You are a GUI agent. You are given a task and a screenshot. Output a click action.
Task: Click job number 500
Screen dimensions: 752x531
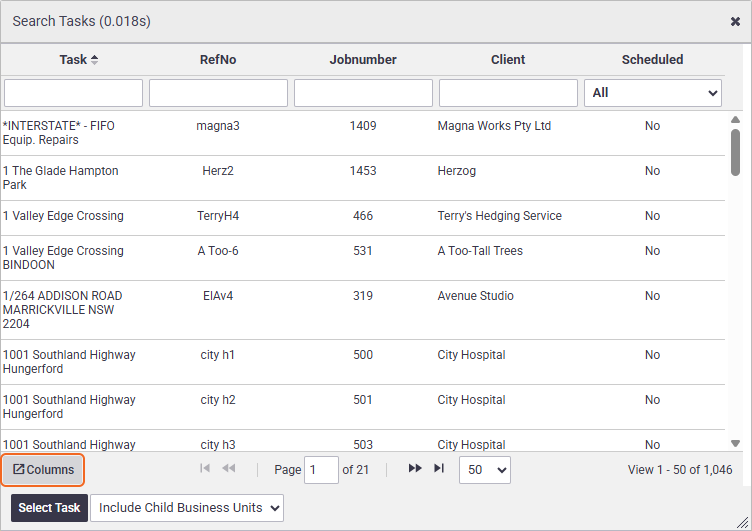(x=363, y=355)
